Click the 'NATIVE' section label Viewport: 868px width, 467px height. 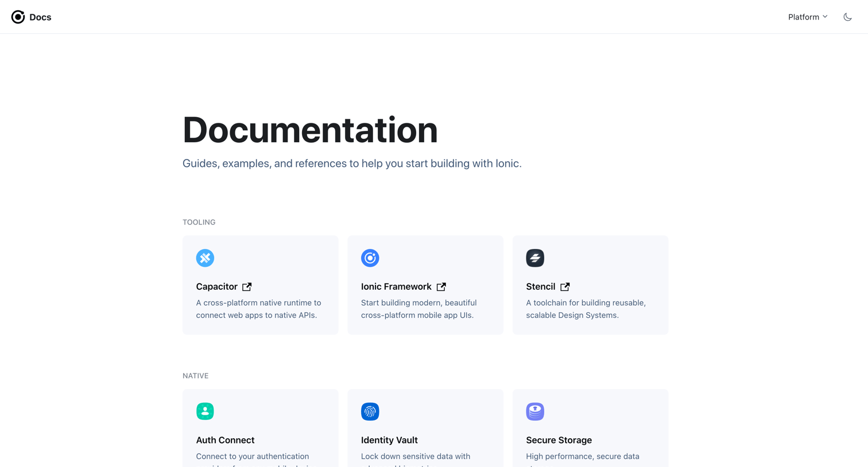(196, 376)
